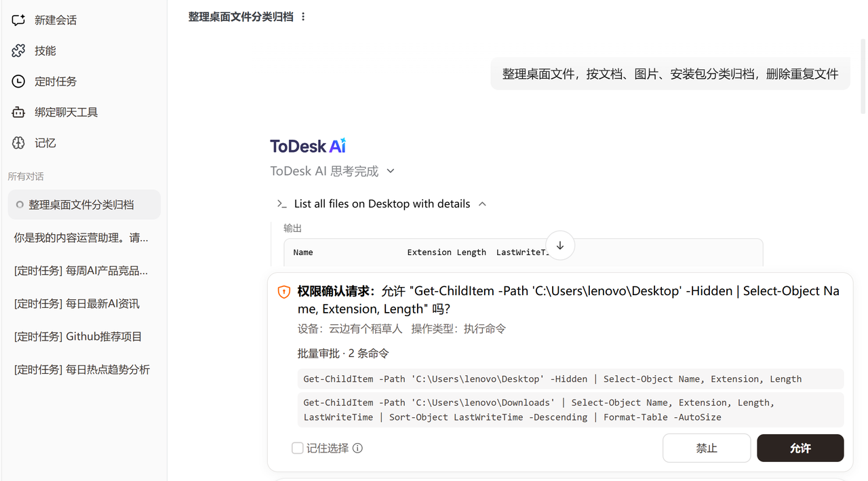This screenshot has height=481, width=868.
Task: Click the 权限确认请求 heading text
Action: [336, 291]
